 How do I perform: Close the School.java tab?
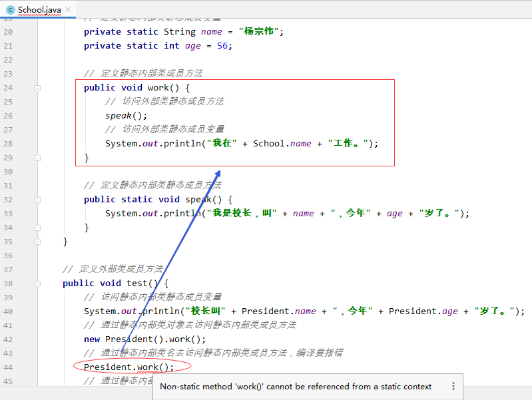(68, 9)
